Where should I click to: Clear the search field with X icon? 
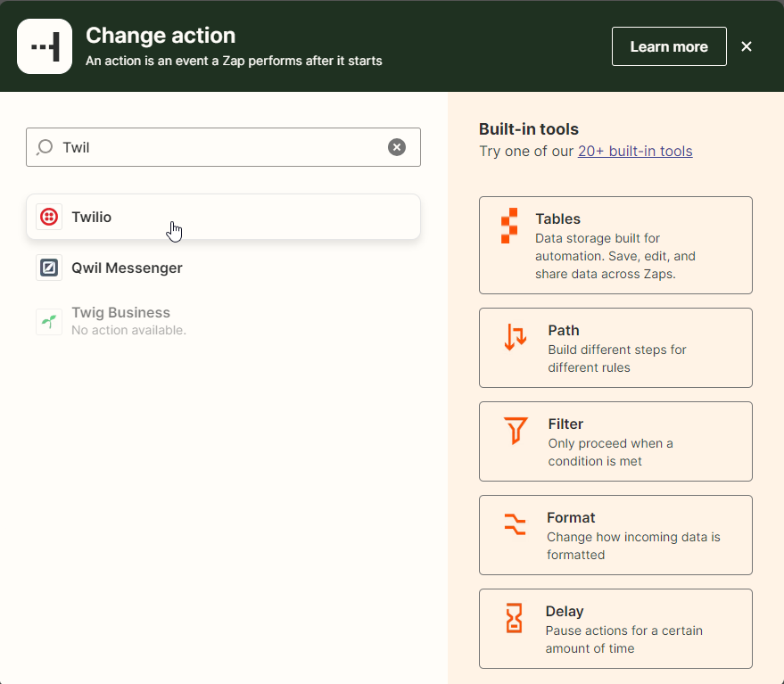(397, 147)
